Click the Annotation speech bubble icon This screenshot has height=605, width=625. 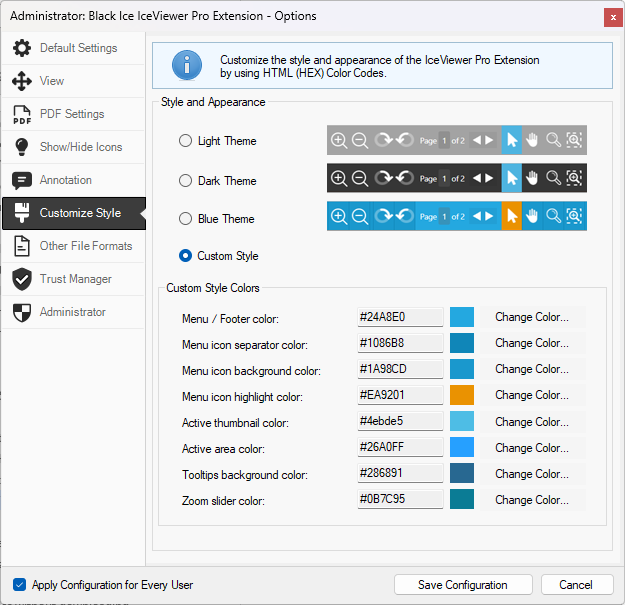point(22,180)
